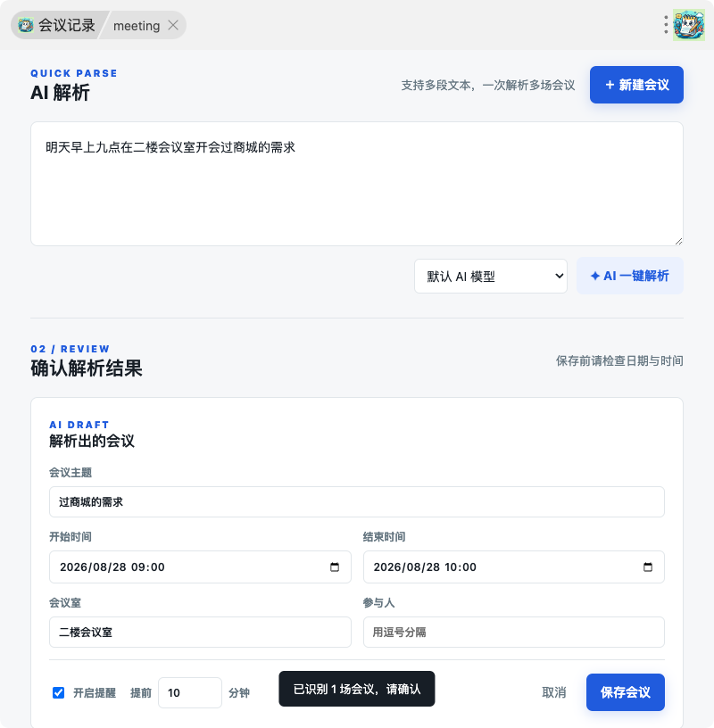Click the AI 解析 heading
This screenshot has height=728, width=714.
60,93
